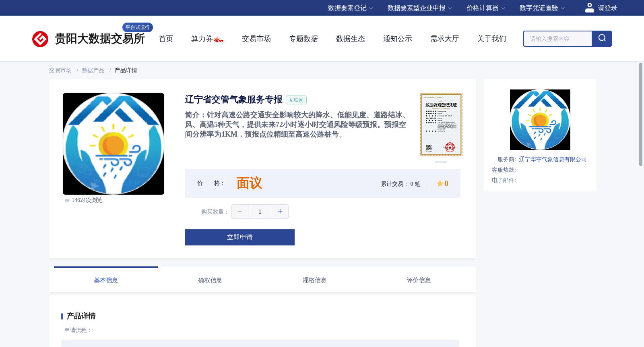Open the 数据生态 menu item
Image resolution: width=644 pixels, height=347 pixels.
351,39
